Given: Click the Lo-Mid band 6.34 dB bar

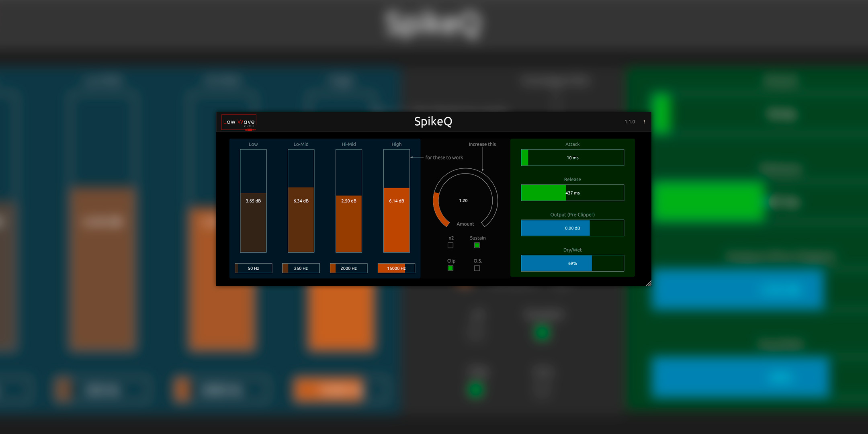Looking at the screenshot, I should click(301, 201).
